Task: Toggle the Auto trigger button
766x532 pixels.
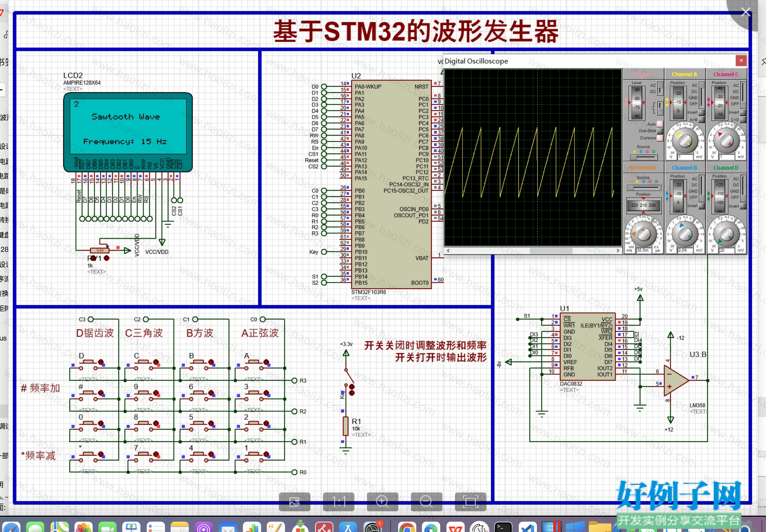Action: [659, 124]
